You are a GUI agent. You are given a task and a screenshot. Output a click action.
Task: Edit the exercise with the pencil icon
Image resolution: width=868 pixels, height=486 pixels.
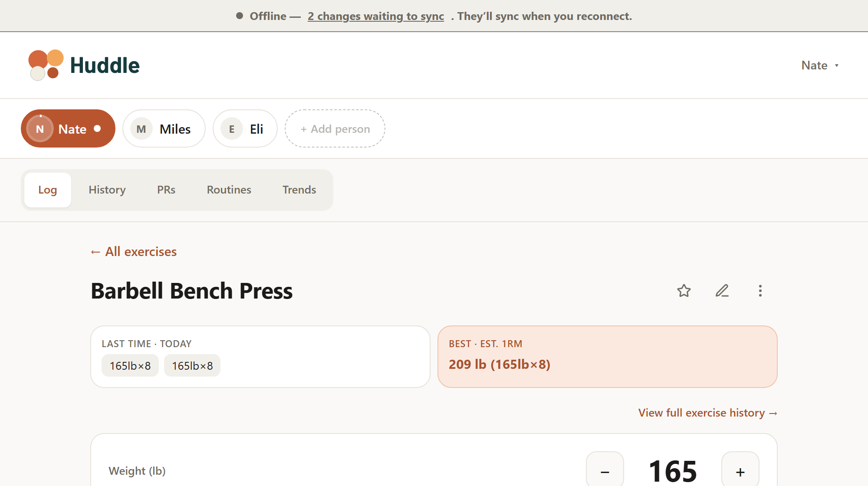click(722, 291)
